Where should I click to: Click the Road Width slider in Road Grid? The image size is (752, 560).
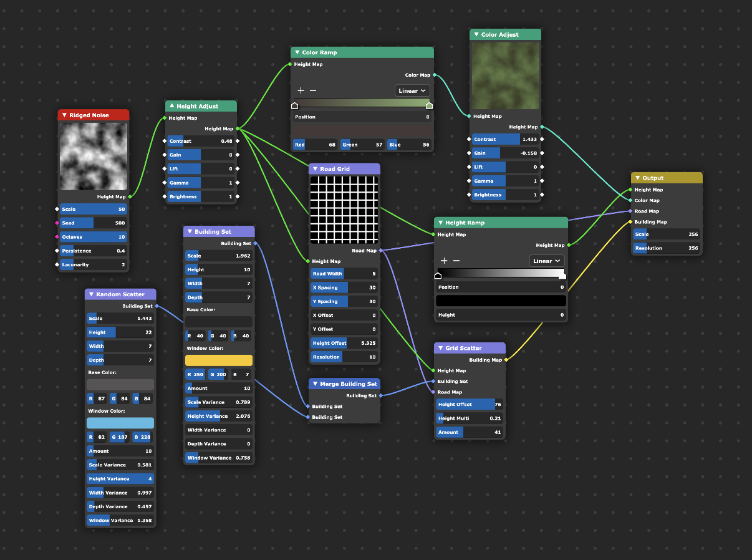pyautogui.click(x=344, y=274)
